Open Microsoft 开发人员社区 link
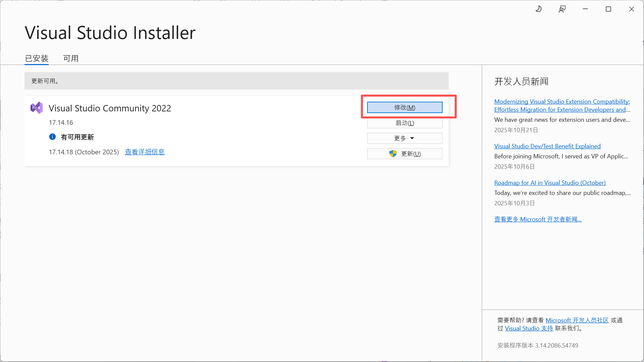Viewport: 644px width, 362px height. click(577, 320)
